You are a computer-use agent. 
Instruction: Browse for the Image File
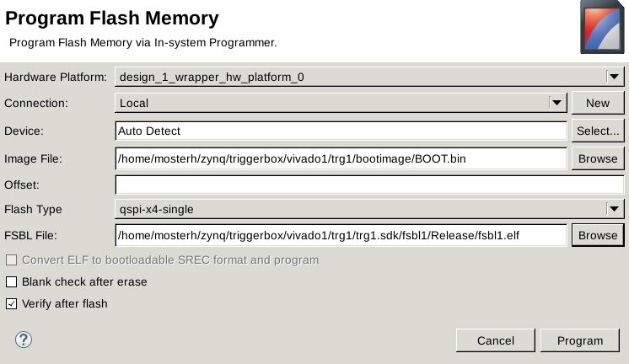598,158
